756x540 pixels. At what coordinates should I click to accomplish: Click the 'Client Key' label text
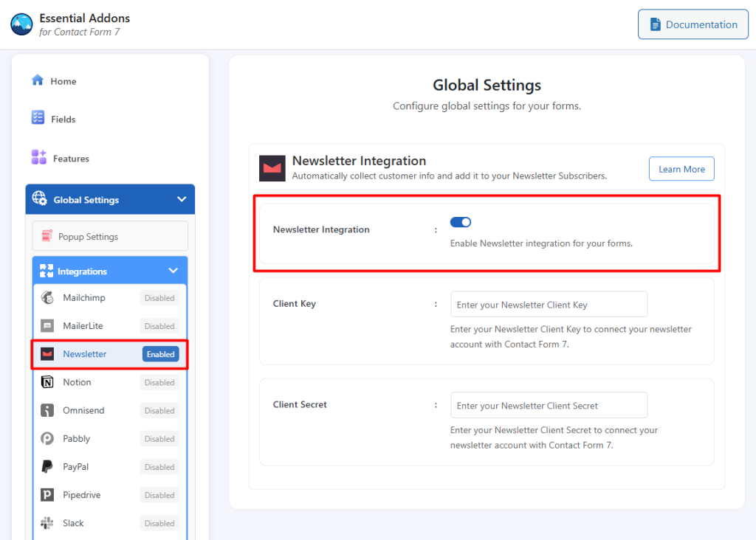[x=294, y=304]
